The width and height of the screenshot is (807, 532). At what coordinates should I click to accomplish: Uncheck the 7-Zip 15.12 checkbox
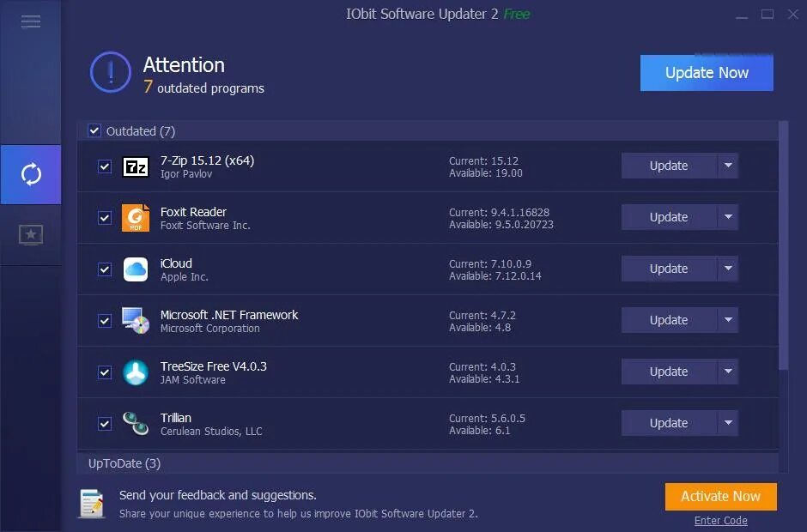pos(105,166)
